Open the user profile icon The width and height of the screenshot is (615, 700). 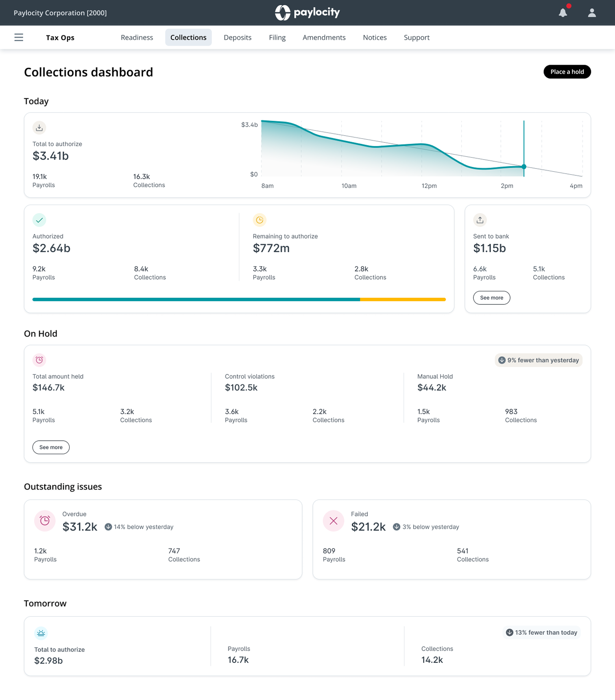[592, 13]
